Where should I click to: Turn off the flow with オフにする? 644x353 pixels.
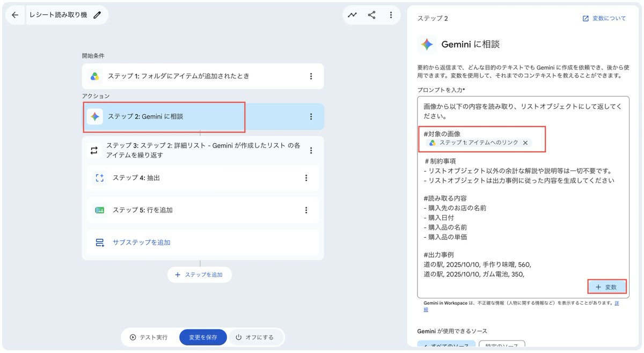pos(255,337)
